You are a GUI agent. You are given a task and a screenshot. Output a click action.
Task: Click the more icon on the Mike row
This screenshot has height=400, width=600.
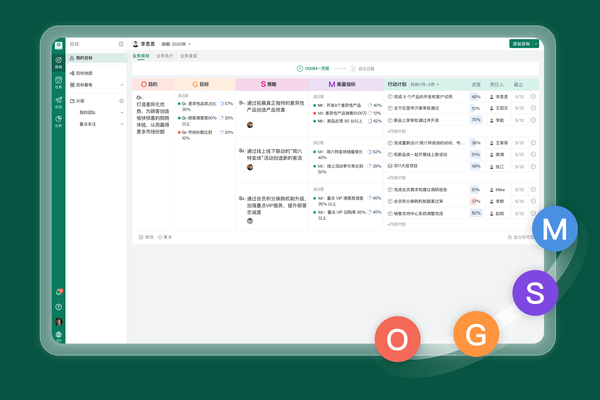(x=533, y=190)
